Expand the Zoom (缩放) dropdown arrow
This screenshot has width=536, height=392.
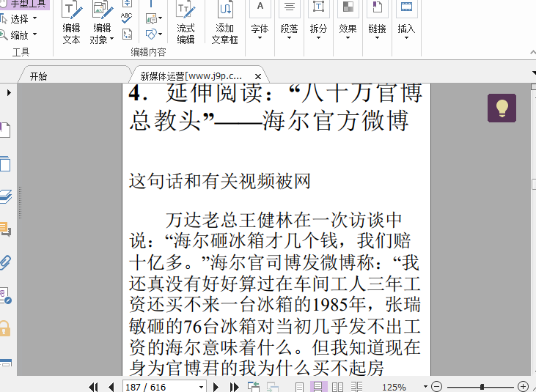34,34
